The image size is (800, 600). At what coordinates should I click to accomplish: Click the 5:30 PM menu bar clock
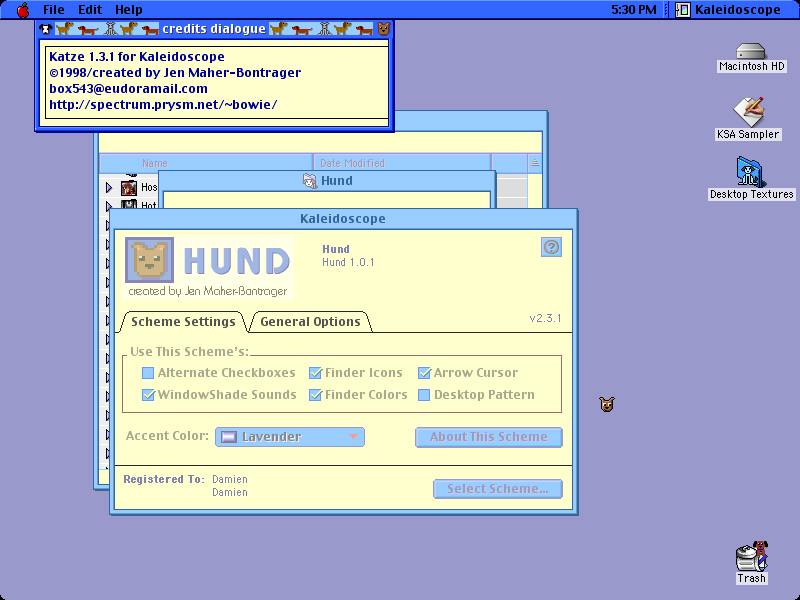[x=634, y=10]
